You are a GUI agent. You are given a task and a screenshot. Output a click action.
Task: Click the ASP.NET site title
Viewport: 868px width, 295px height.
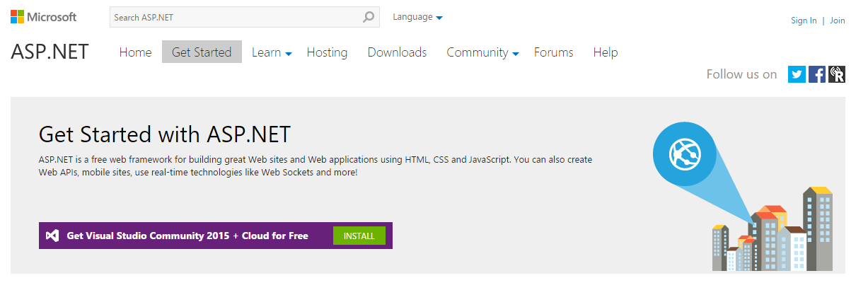coord(50,52)
